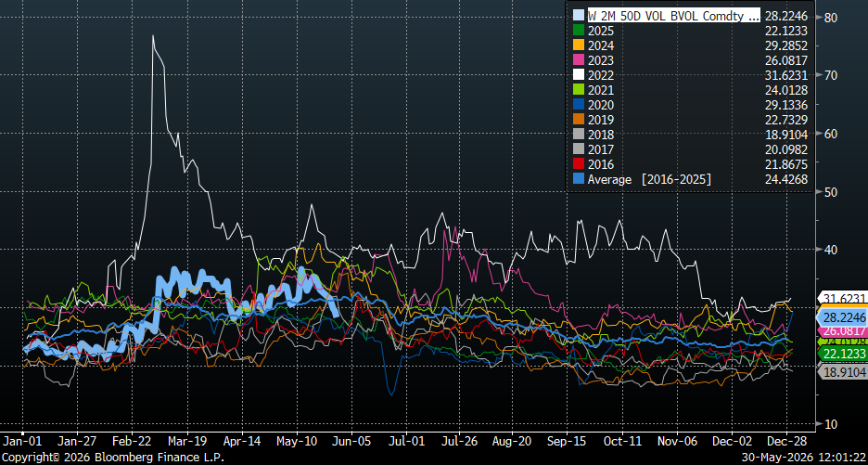Click the white 31.6231 price tag on the axis
This screenshot has height=465, width=868.
pos(843,299)
